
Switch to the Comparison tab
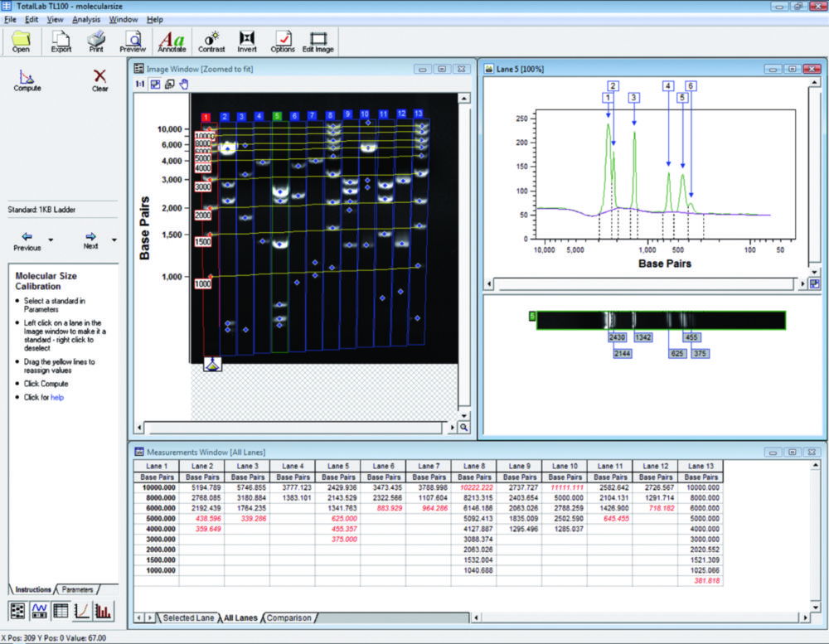click(290, 617)
